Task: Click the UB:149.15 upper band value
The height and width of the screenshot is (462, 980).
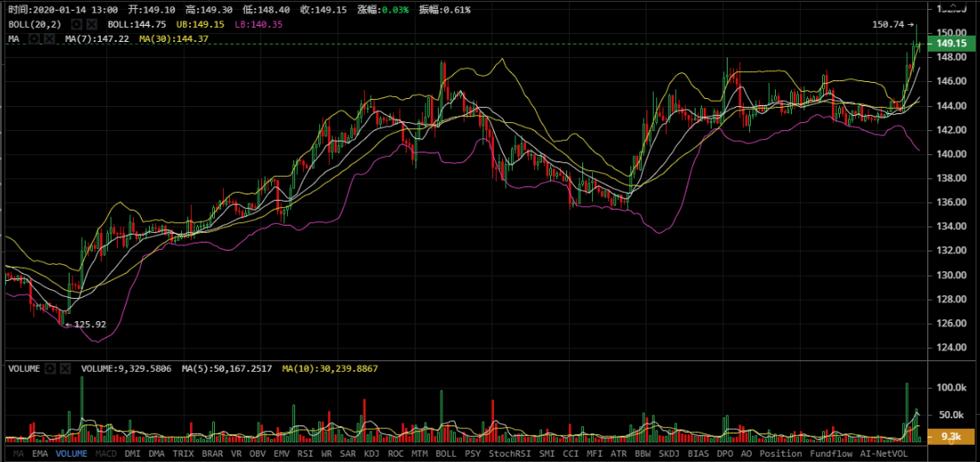Action: click(x=200, y=24)
